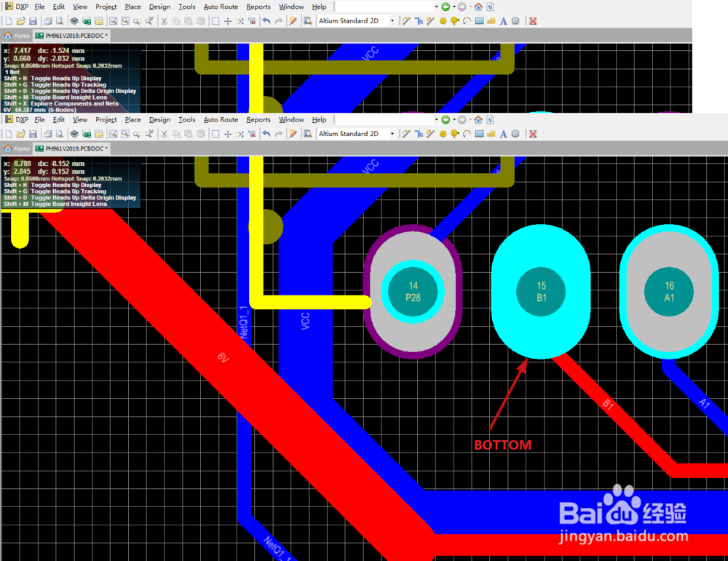This screenshot has width=728, height=561.
Task: Interactive route tool in lower window
Action: coord(406,134)
